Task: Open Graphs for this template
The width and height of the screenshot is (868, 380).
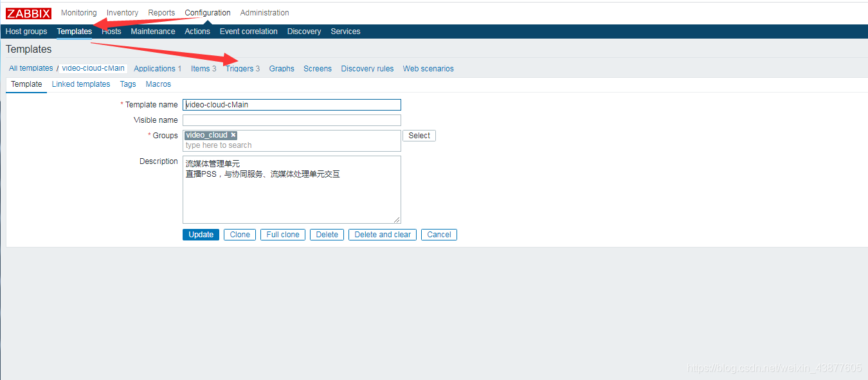Action: click(x=282, y=69)
